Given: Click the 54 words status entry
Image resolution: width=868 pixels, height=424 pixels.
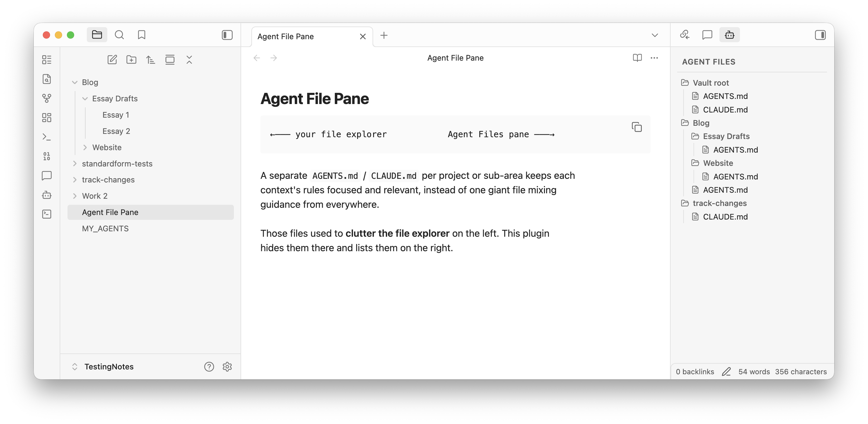Looking at the screenshot, I should coord(754,372).
